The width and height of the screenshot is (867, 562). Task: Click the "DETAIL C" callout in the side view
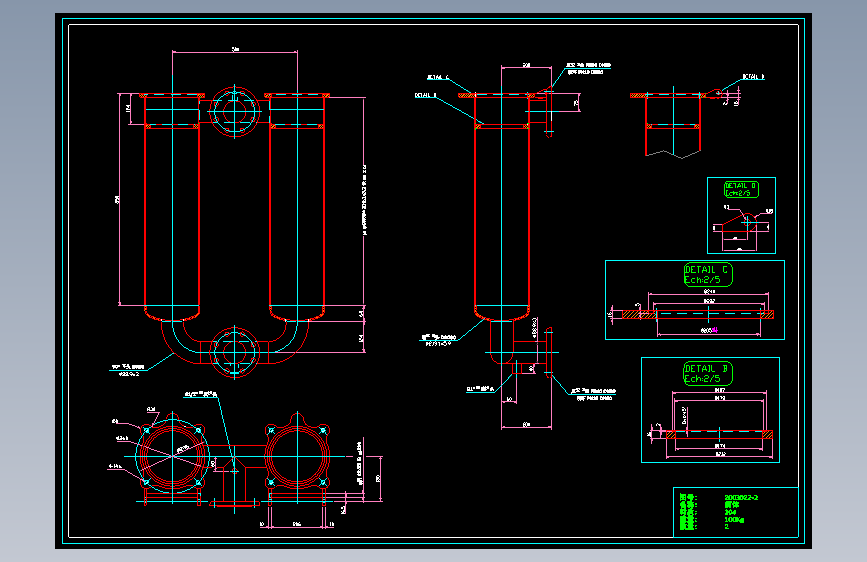click(438, 77)
